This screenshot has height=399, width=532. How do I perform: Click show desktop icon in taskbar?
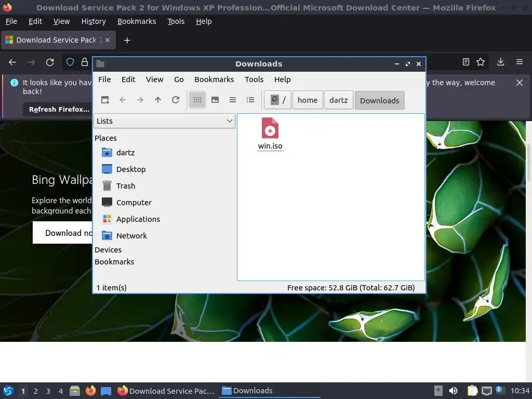(106, 391)
